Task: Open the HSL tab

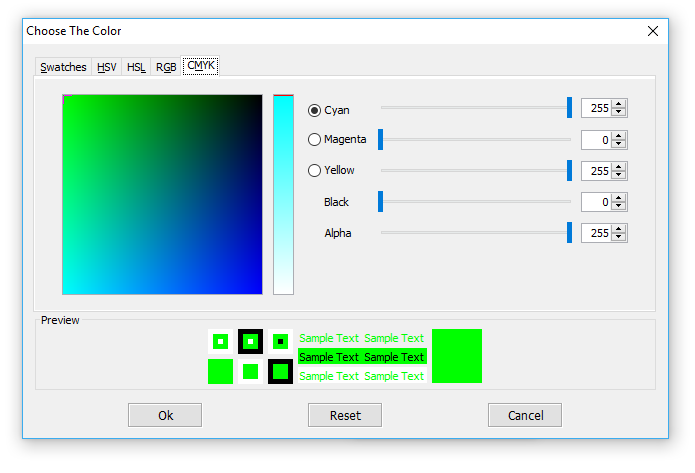Action: point(136,67)
